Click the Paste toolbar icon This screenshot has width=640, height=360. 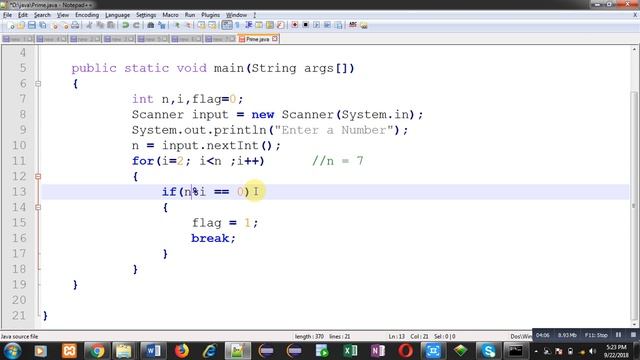111,25
